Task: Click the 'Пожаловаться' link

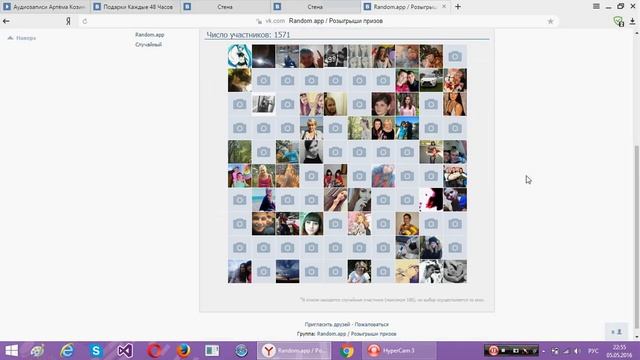Action: [371, 324]
